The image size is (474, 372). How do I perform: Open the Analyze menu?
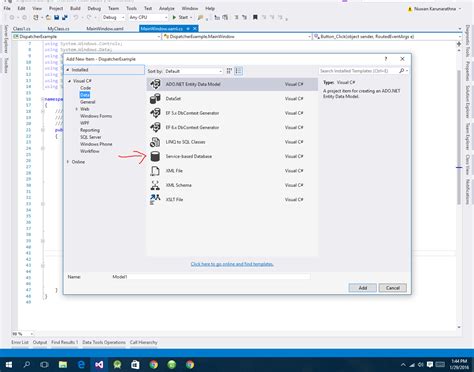(167, 8)
